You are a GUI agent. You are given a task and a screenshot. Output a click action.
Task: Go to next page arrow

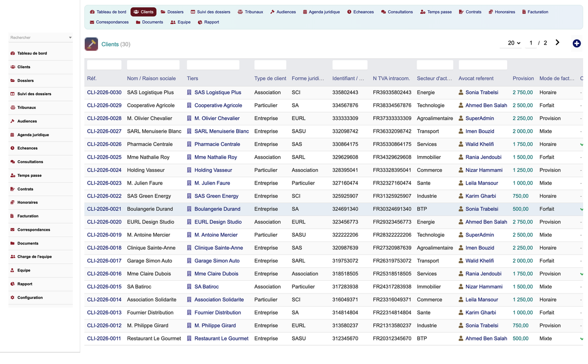[x=557, y=43]
